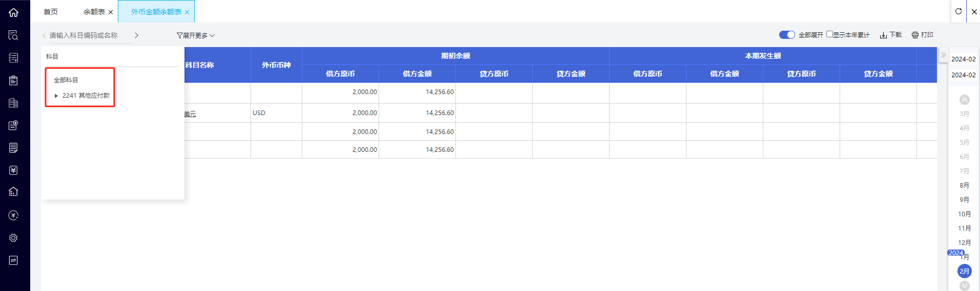The height and width of the screenshot is (291, 980).
Task: Go to the next subject with the right arrow
Action: pyautogui.click(x=136, y=35)
